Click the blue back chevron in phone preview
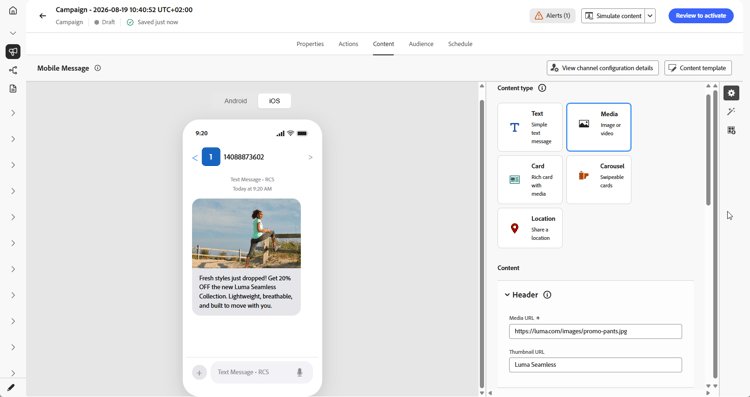750x397 pixels. 195,157
